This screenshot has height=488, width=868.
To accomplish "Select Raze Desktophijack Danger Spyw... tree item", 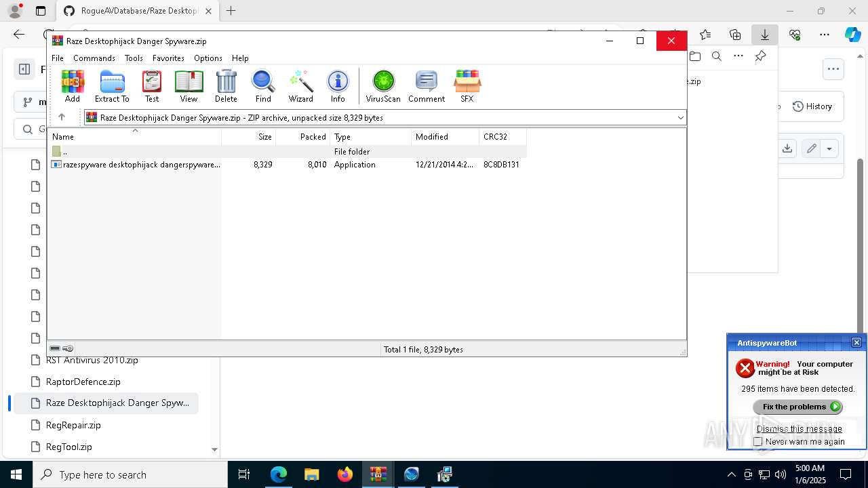I will [106, 403].
